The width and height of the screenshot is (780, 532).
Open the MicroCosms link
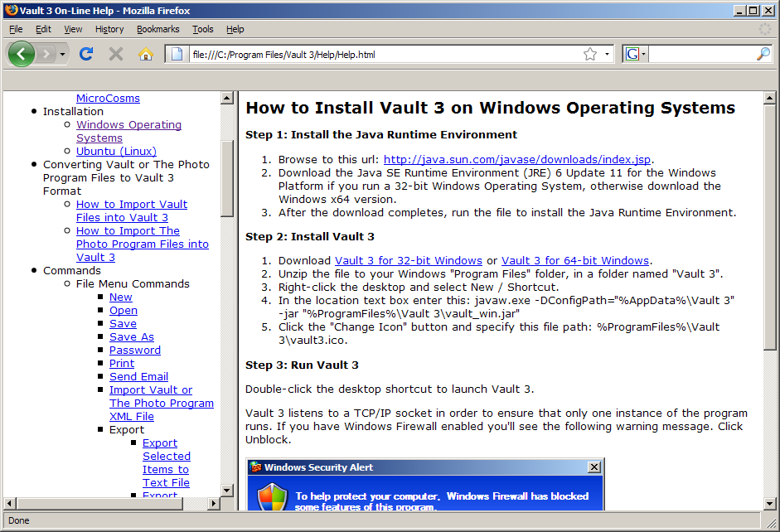click(x=108, y=98)
